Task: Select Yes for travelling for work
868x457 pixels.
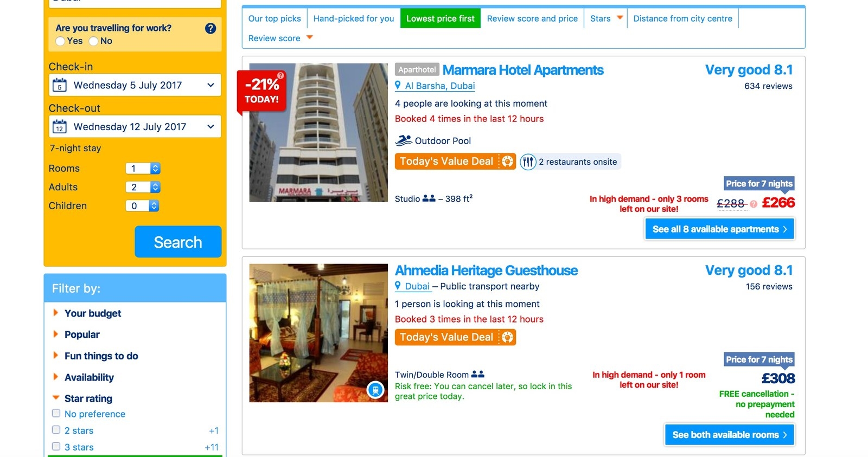Action: [60, 41]
